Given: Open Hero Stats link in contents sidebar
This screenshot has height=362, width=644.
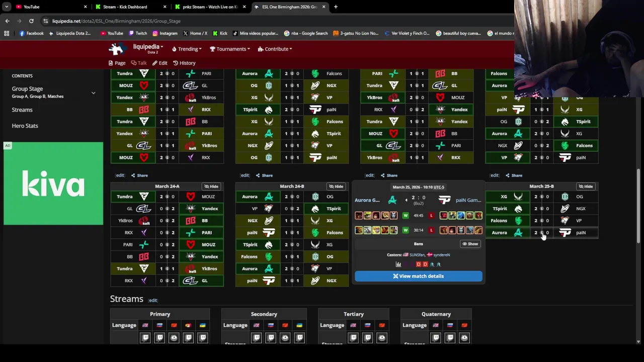Looking at the screenshot, I should (x=25, y=126).
